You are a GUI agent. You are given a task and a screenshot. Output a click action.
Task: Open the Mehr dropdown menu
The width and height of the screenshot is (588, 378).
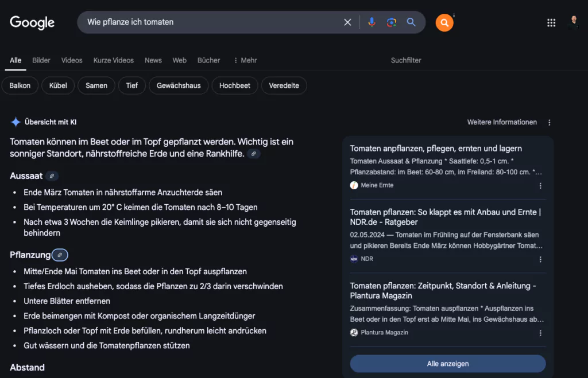(x=246, y=60)
